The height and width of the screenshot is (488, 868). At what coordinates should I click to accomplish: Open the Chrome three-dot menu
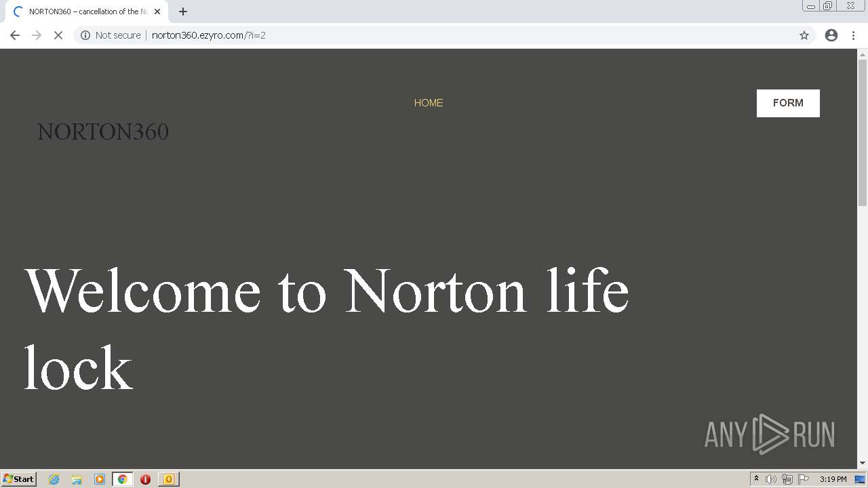click(x=854, y=35)
